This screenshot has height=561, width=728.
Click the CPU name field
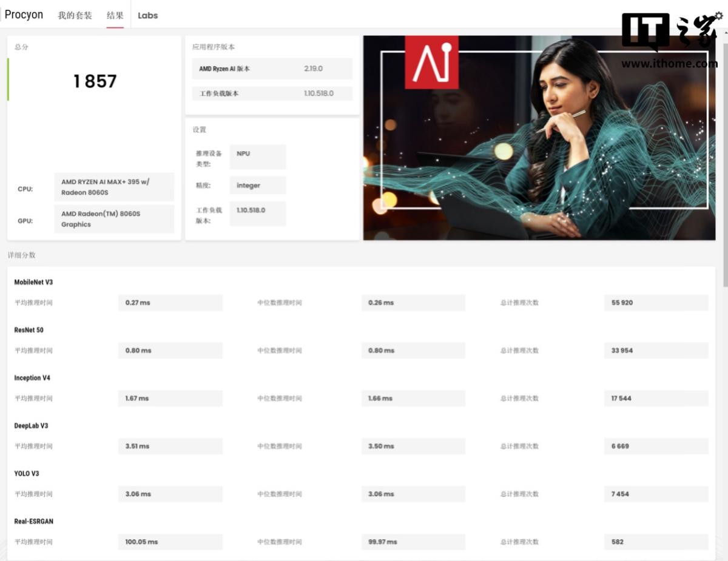113,187
